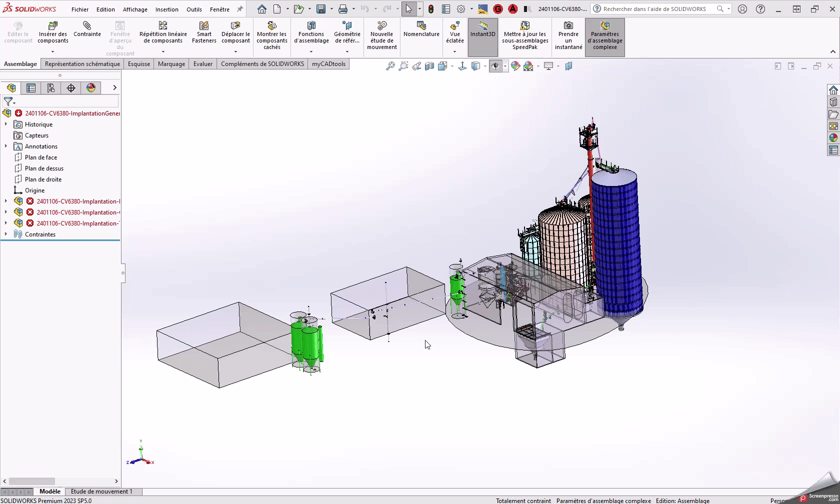This screenshot has height=504, width=840.
Task: Open Géométrie de référence tool
Action: (x=347, y=33)
